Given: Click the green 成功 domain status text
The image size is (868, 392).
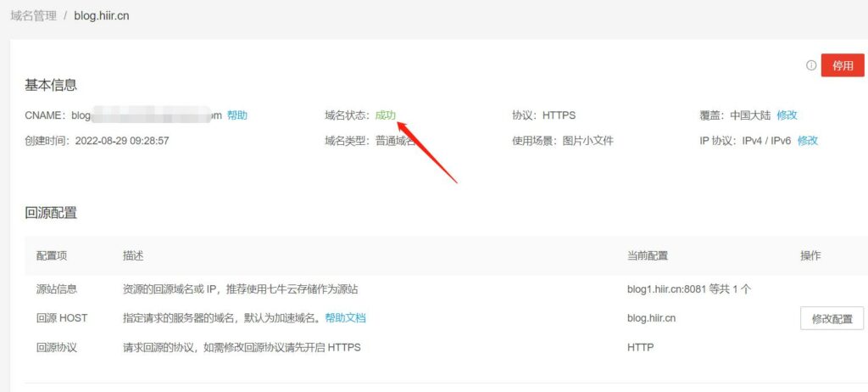Looking at the screenshot, I should [386, 115].
